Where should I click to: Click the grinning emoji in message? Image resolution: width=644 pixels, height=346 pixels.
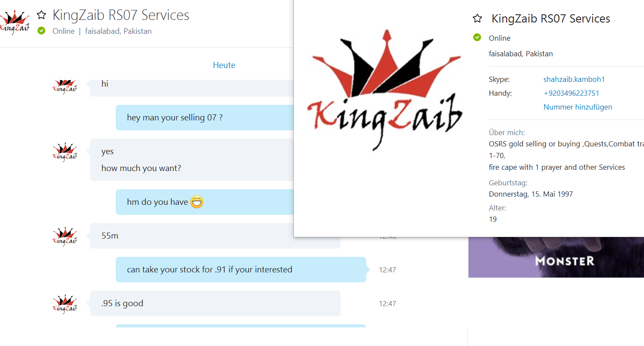(x=197, y=202)
